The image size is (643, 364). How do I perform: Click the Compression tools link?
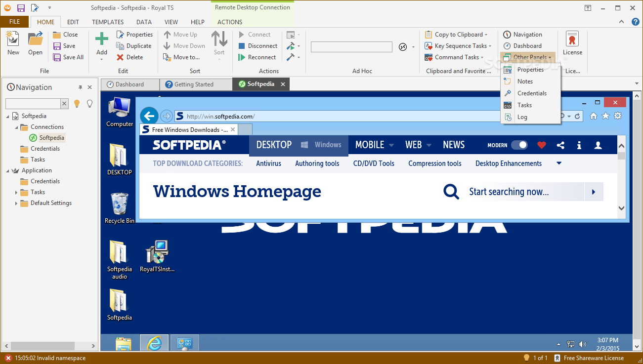[435, 163]
